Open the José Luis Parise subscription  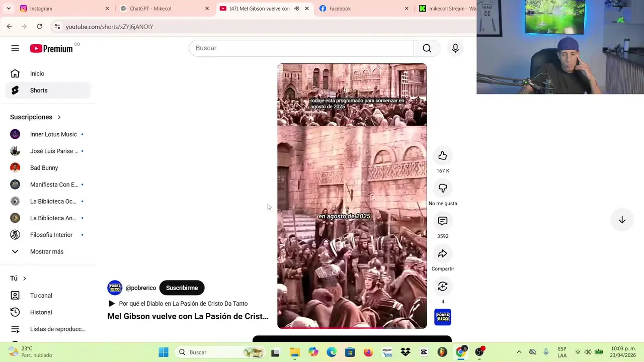point(47,151)
